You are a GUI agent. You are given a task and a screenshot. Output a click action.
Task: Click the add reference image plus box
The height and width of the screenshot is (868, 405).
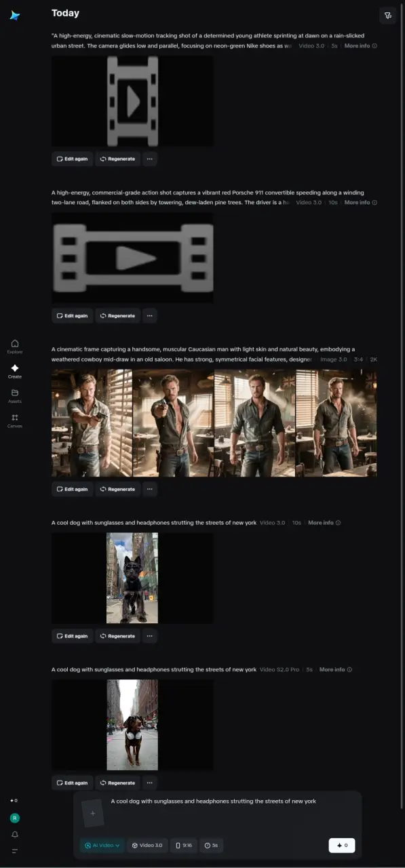point(93,813)
